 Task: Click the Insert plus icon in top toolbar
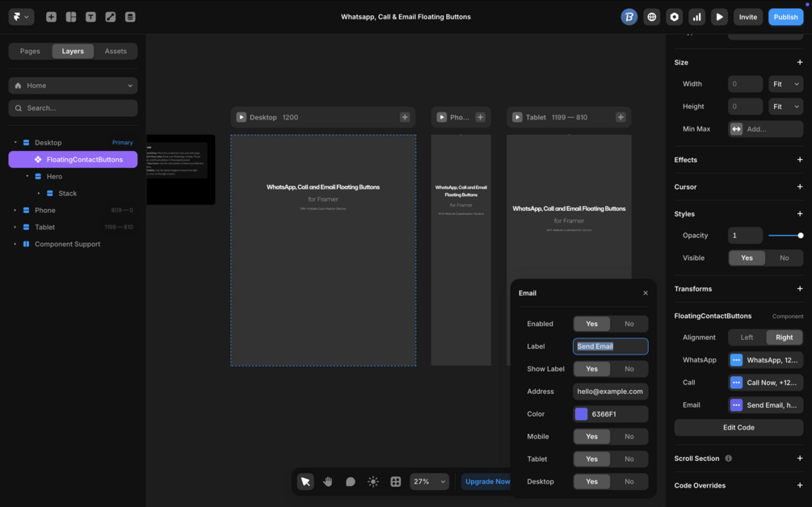tap(51, 17)
